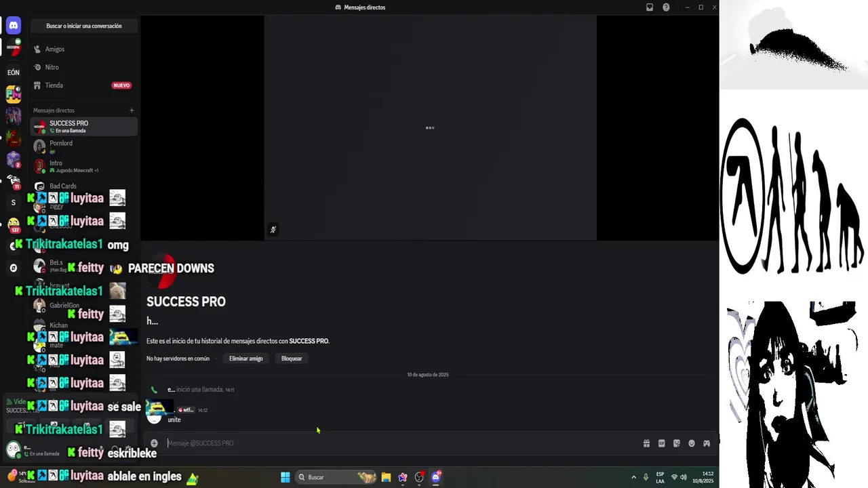The image size is (868, 488).
Task: Click the plus attachment button in message bar
Action: (x=154, y=443)
